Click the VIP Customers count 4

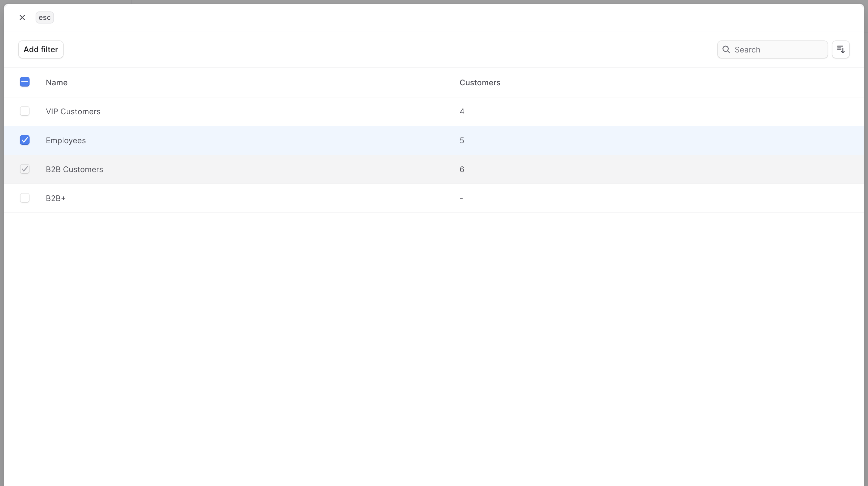462,112
